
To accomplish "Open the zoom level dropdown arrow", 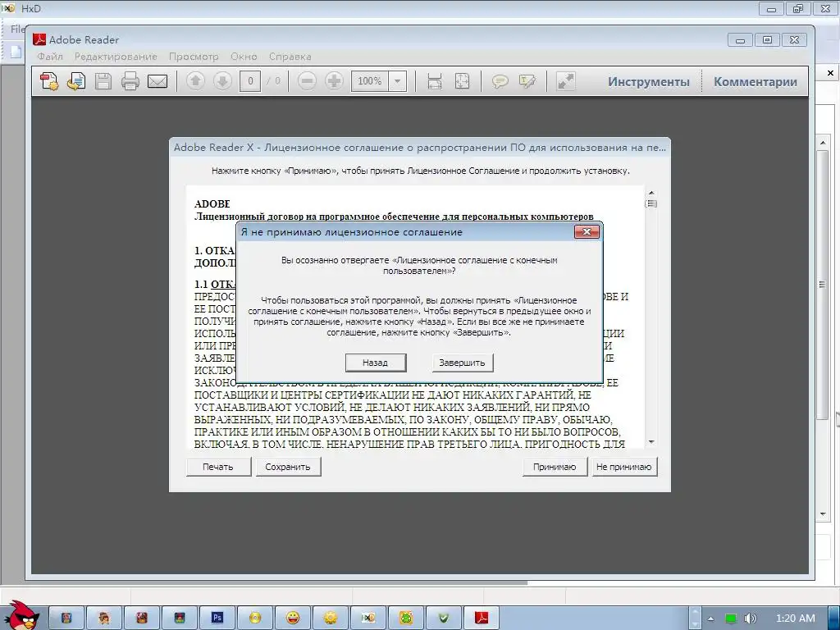I will click(x=398, y=81).
